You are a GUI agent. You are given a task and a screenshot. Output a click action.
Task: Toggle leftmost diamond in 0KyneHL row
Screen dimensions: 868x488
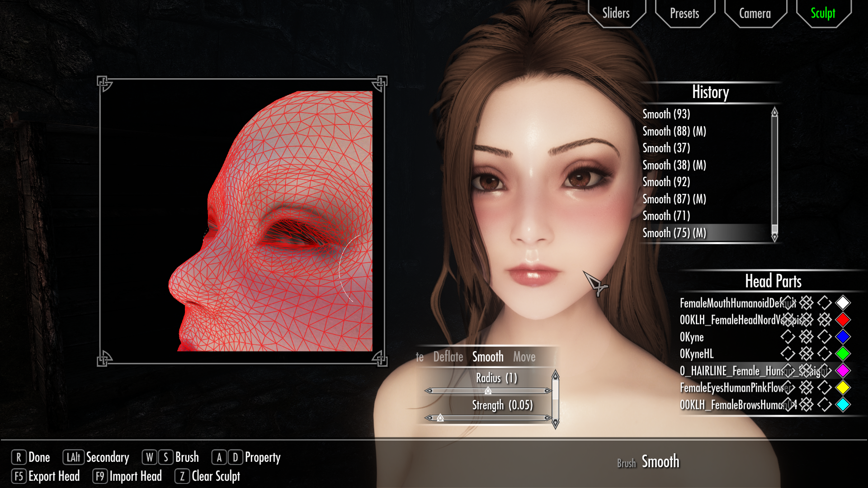788,354
